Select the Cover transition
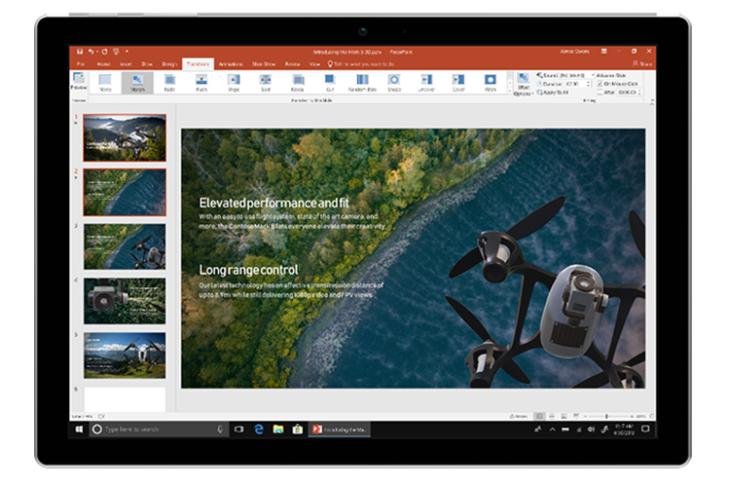 pos(458,83)
